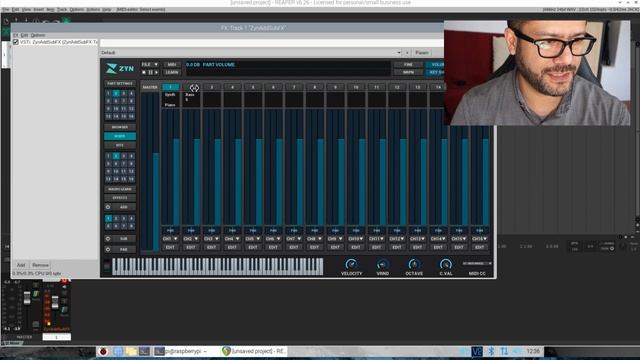Open the Raspberry Pi main menu

(x=103, y=351)
